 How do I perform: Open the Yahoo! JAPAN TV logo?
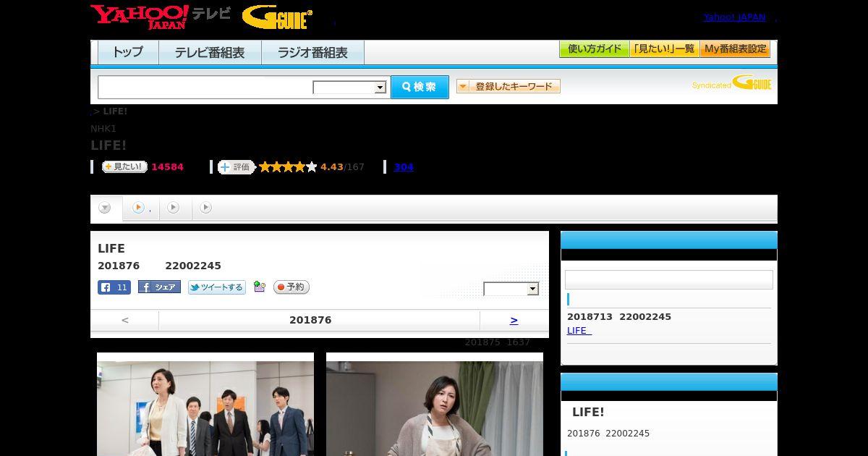(161, 17)
